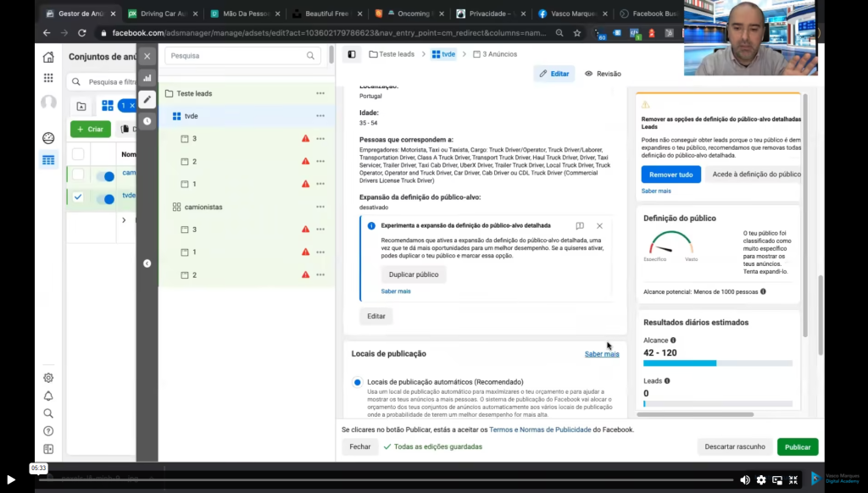Image resolution: width=868 pixels, height=493 pixels.
Task: Toggle the tvde ad set switch
Action: point(105,198)
